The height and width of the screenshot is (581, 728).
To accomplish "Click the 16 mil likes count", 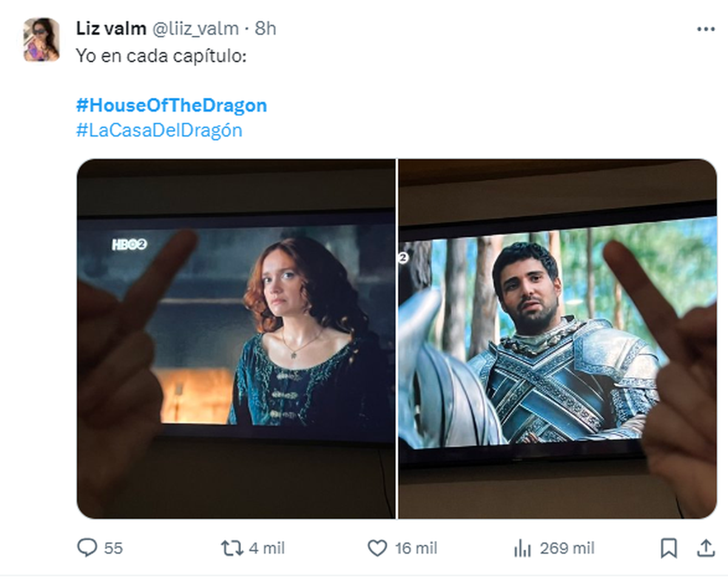I will click(416, 548).
